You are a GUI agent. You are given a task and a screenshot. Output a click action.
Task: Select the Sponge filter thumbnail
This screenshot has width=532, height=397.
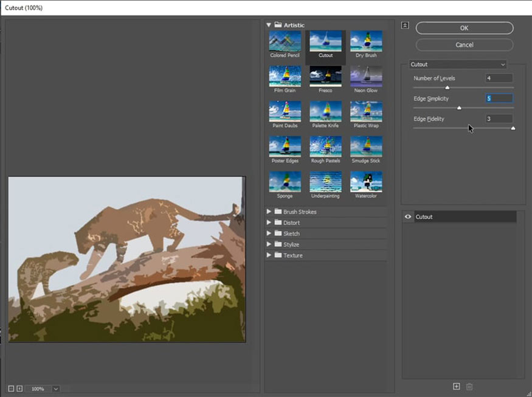click(285, 182)
